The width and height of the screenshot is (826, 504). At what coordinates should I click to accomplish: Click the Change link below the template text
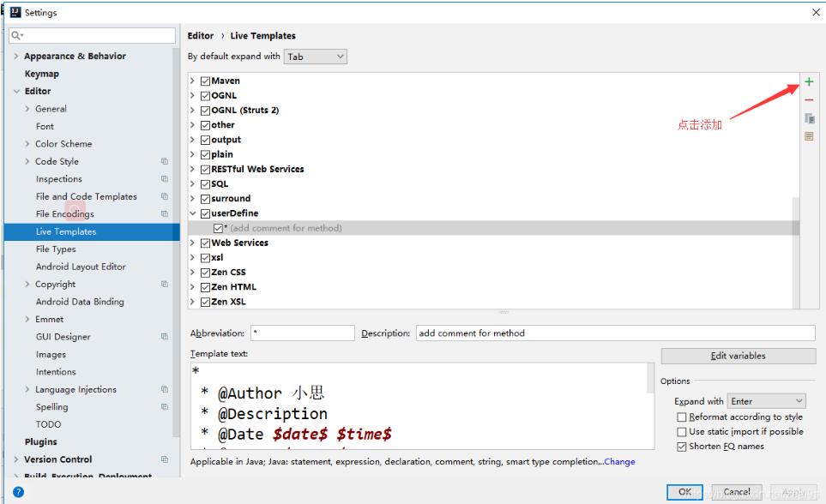[619, 461]
